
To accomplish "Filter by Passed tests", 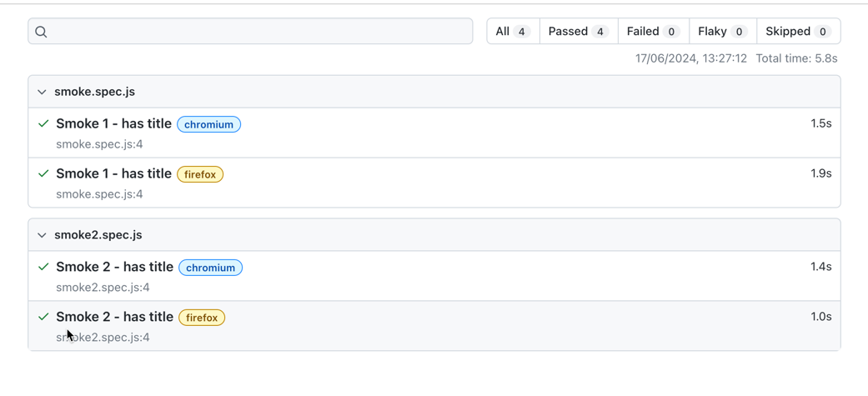I will click(578, 32).
